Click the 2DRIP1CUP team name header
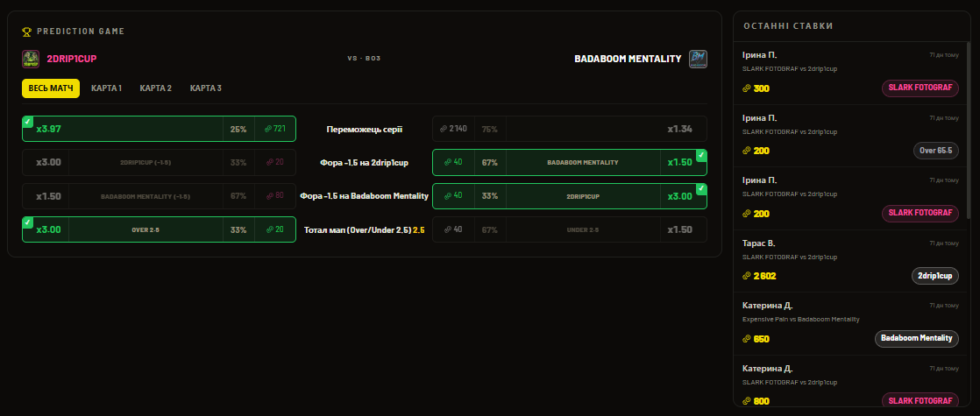Image resolution: width=980 pixels, height=416 pixels. (72, 59)
